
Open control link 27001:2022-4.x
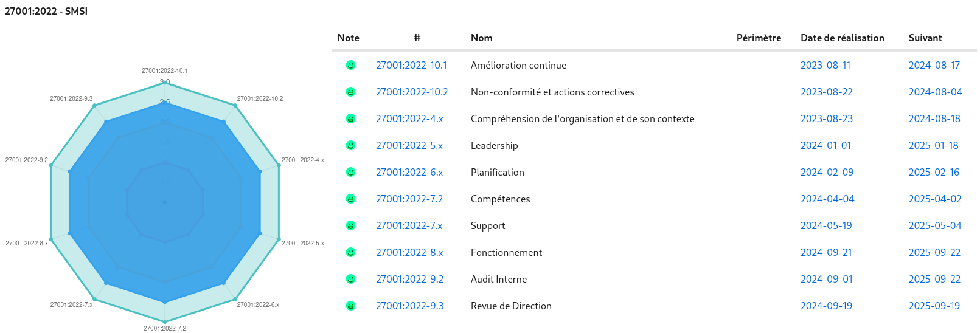[409, 118]
